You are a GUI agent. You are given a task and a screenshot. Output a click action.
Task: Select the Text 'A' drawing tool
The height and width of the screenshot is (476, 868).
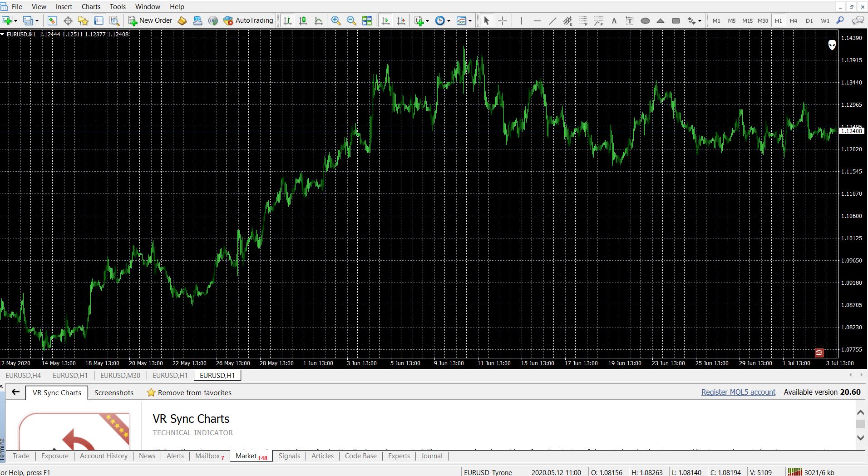click(x=614, y=20)
